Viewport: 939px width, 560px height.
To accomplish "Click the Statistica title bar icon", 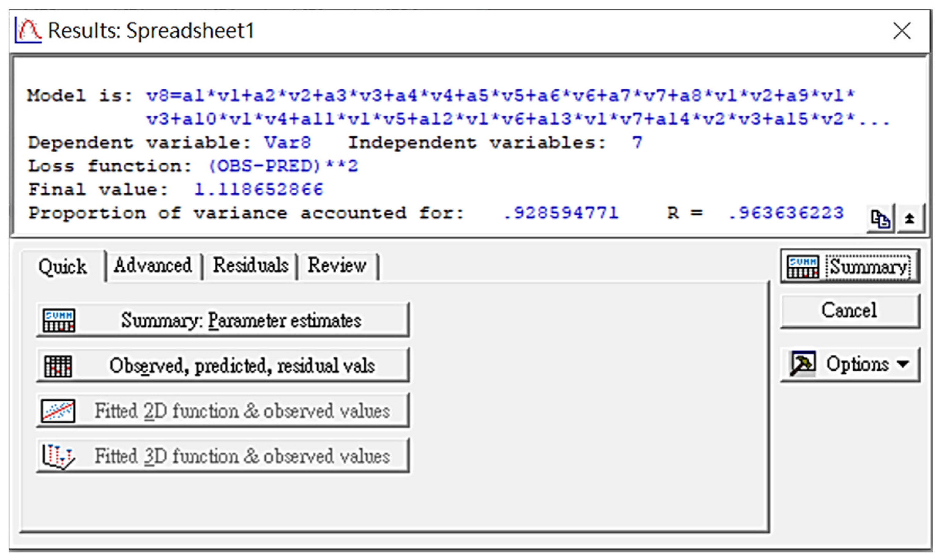I will point(28,31).
